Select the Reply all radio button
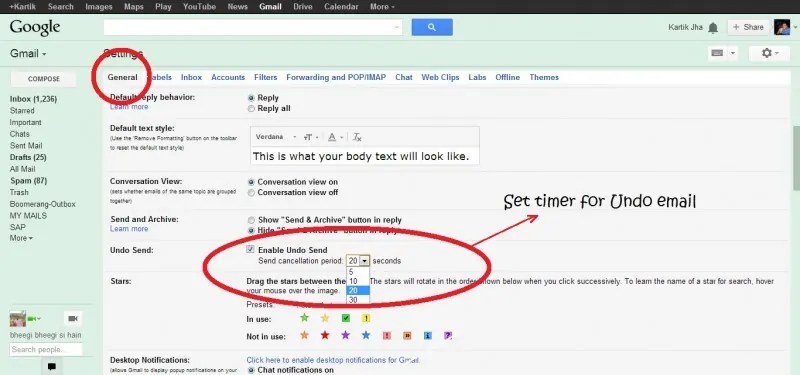This screenshot has width=800, height=375. pyautogui.click(x=251, y=109)
